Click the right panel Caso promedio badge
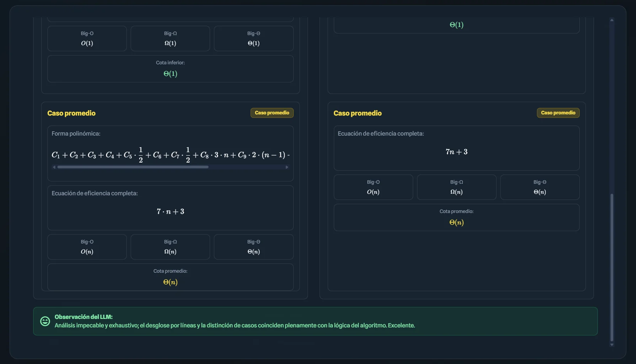636x364 pixels. tap(558, 113)
